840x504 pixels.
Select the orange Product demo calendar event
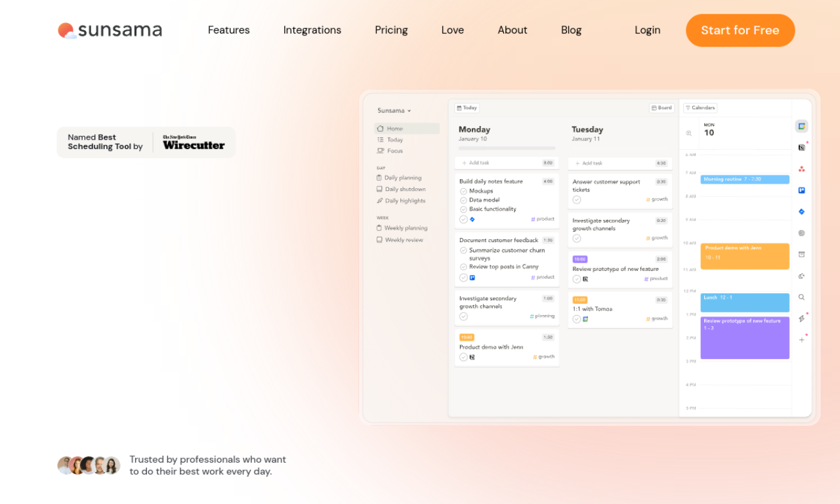(x=744, y=256)
